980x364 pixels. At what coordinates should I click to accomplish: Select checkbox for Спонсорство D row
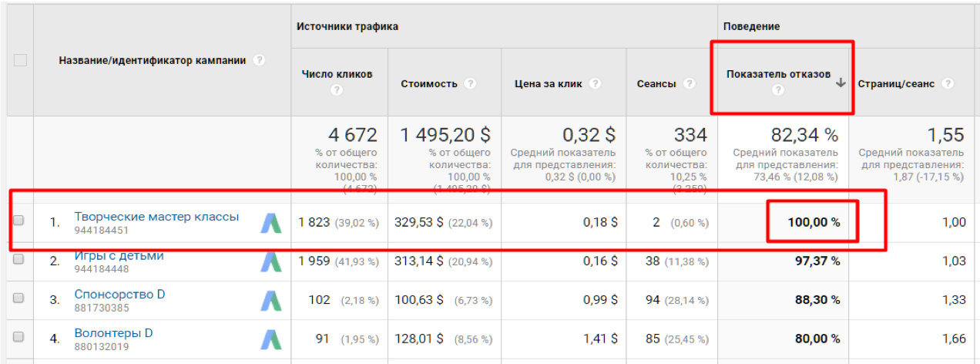point(18,298)
